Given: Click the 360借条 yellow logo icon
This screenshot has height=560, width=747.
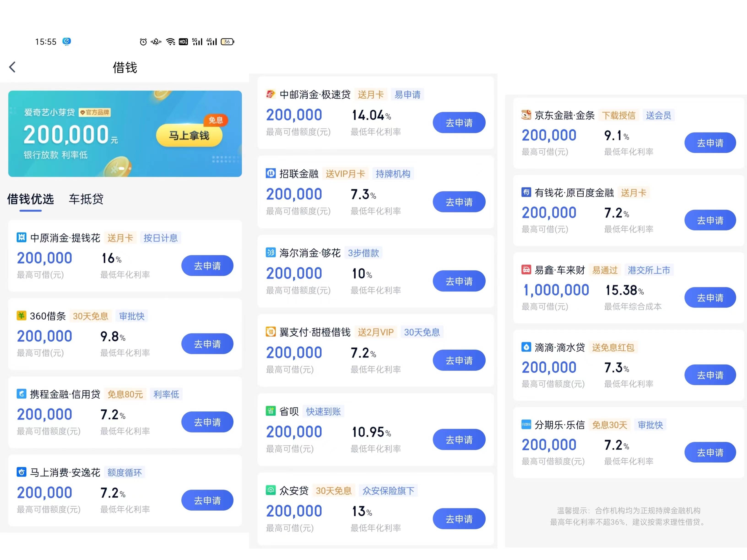Looking at the screenshot, I should pyautogui.click(x=21, y=315).
